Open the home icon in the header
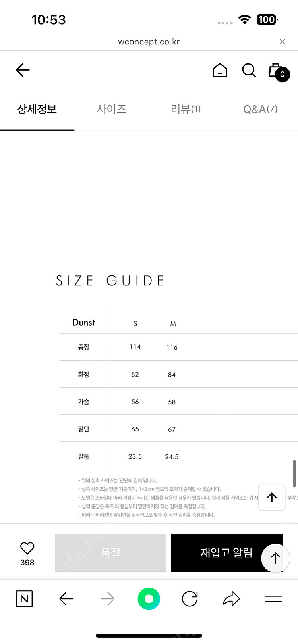Screen dimensions: 298x644 point(220,71)
